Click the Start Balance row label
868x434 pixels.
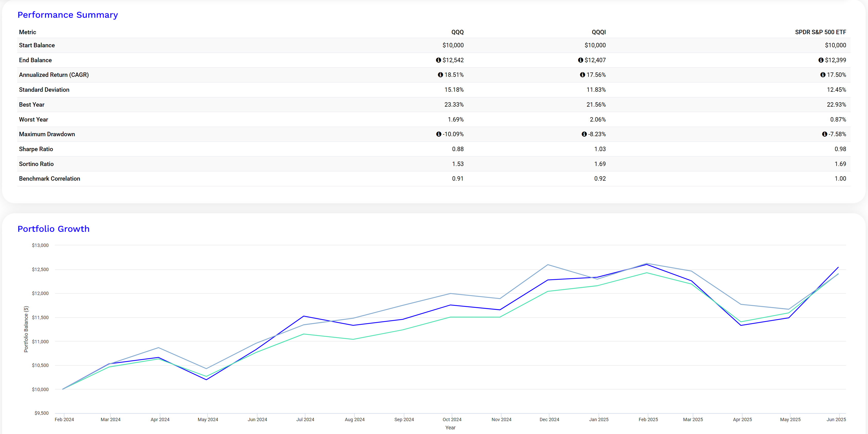37,45
